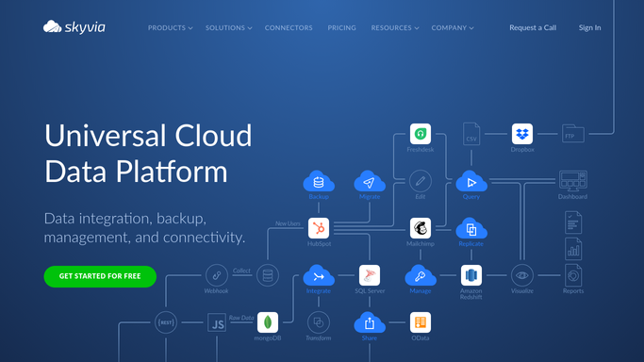
Task: Click the Amazon Redshift icon
Action: (x=471, y=275)
